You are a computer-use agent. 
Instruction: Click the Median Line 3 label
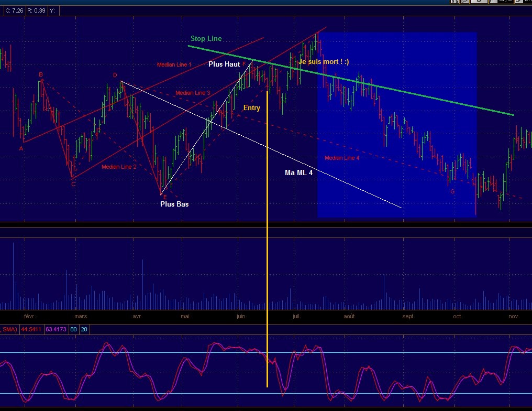pos(193,93)
